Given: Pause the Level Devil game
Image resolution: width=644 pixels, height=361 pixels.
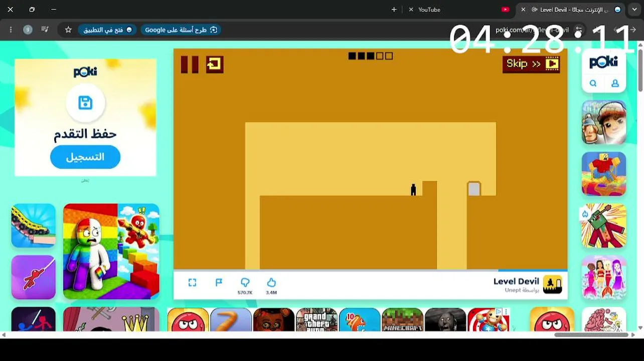Looking at the screenshot, I should [x=190, y=65].
